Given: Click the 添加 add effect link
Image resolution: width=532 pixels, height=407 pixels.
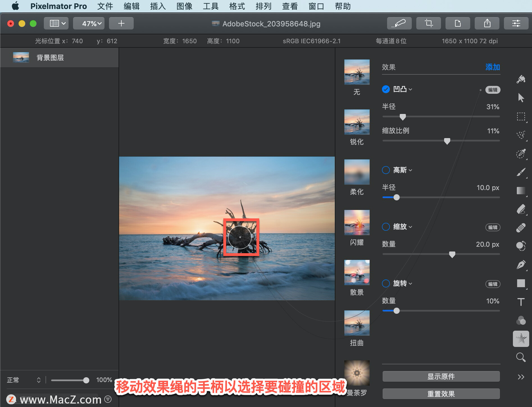Looking at the screenshot, I should 493,67.
